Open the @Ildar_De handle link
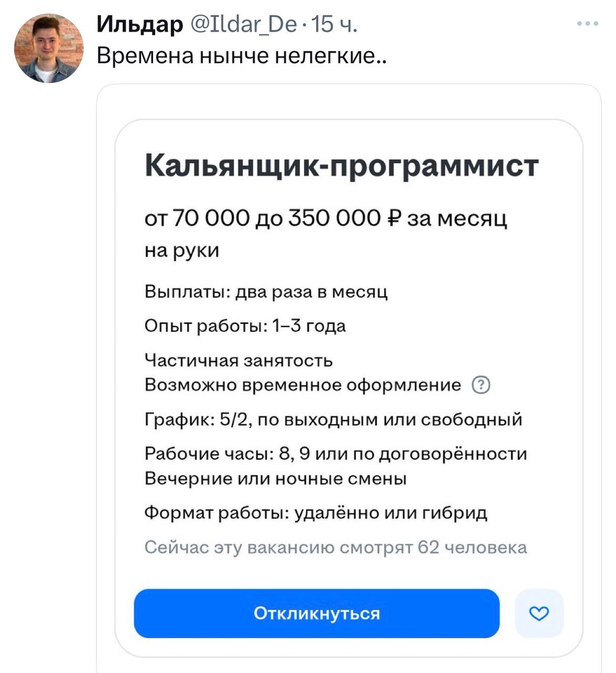Screen dimensions: 616x673 pos(243,24)
